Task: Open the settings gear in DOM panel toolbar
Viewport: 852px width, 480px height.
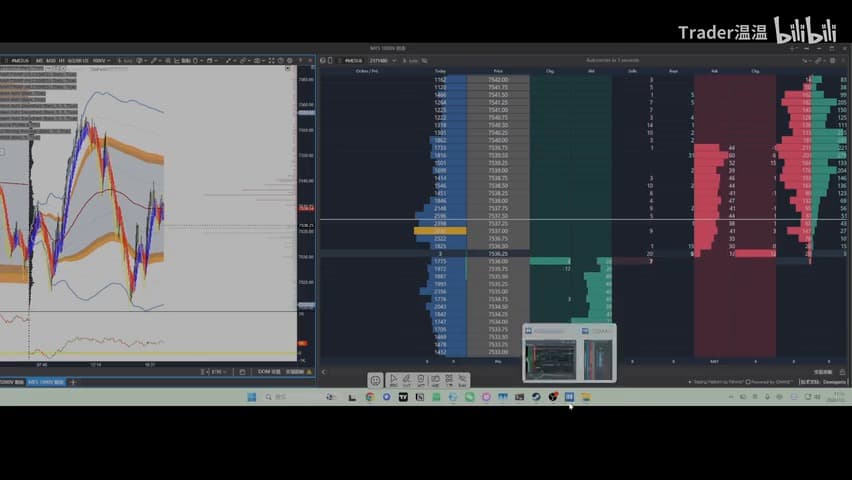Action: tap(832, 60)
